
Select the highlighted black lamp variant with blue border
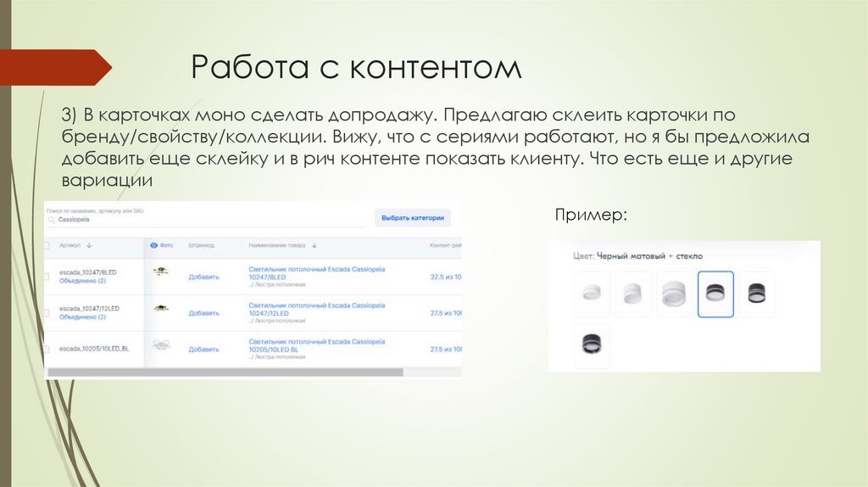pos(715,294)
